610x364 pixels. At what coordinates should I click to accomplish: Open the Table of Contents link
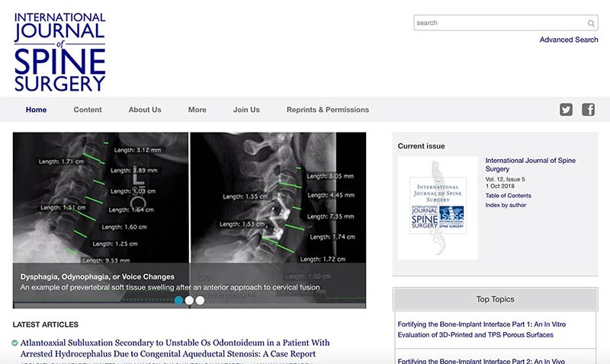[508, 196]
